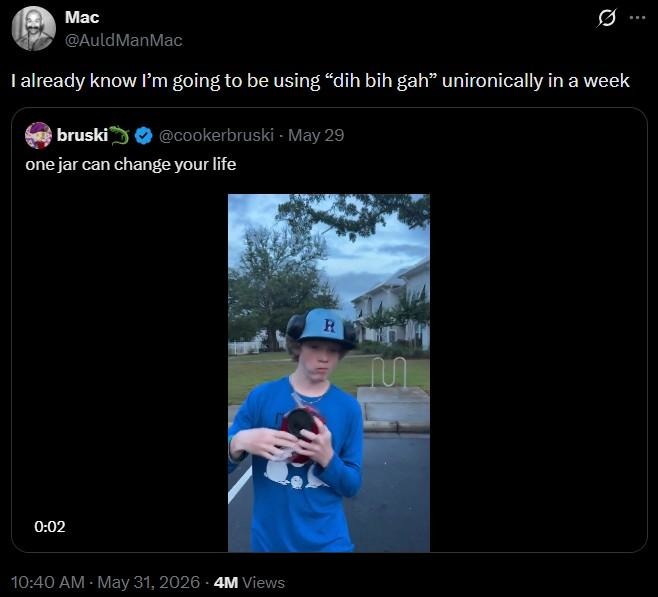Screen dimensions: 658x597
Task: Play the quoted video thumbnail
Action: (329, 373)
